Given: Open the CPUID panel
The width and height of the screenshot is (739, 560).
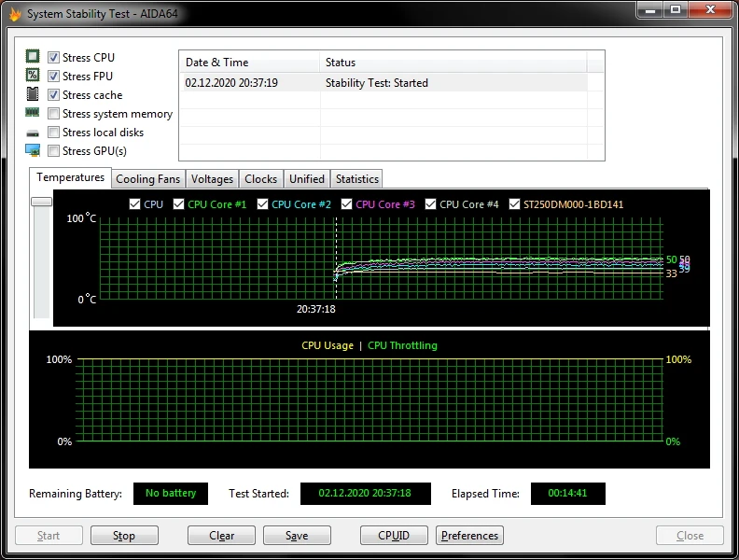Looking at the screenshot, I should (x=394, y=536).
